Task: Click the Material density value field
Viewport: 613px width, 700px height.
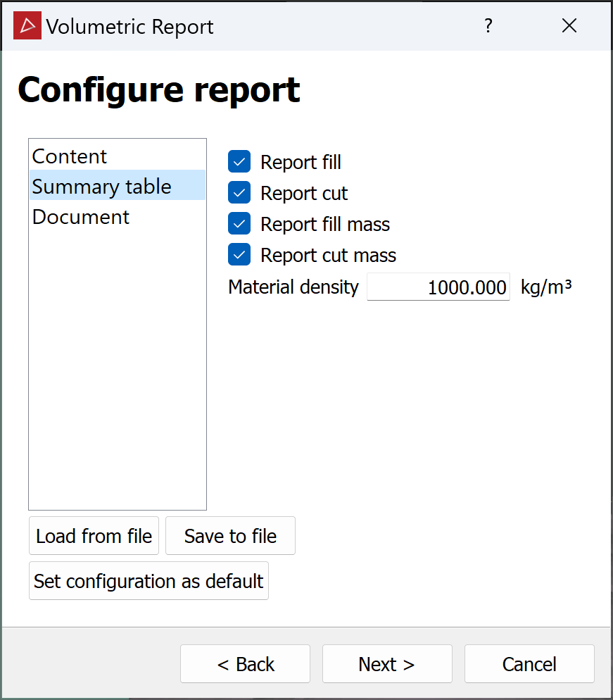Action: click(438, 287)
